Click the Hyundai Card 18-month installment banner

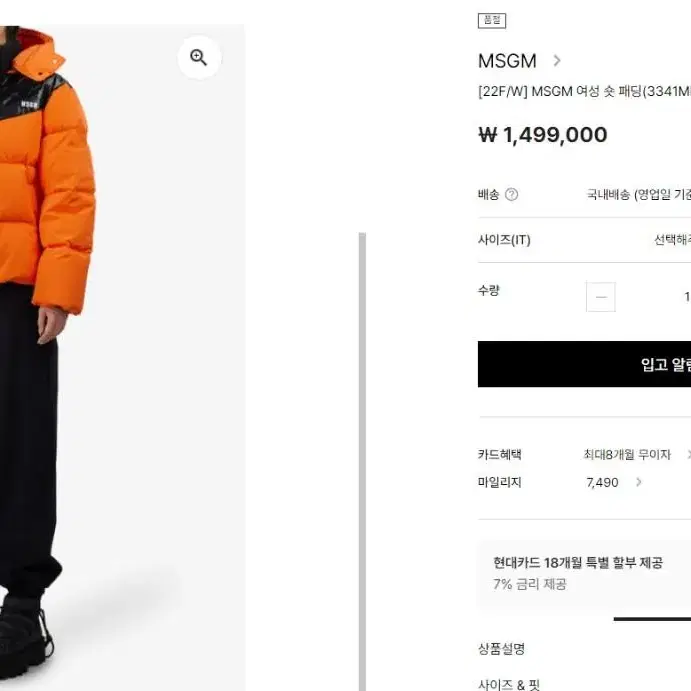(584, 574)
